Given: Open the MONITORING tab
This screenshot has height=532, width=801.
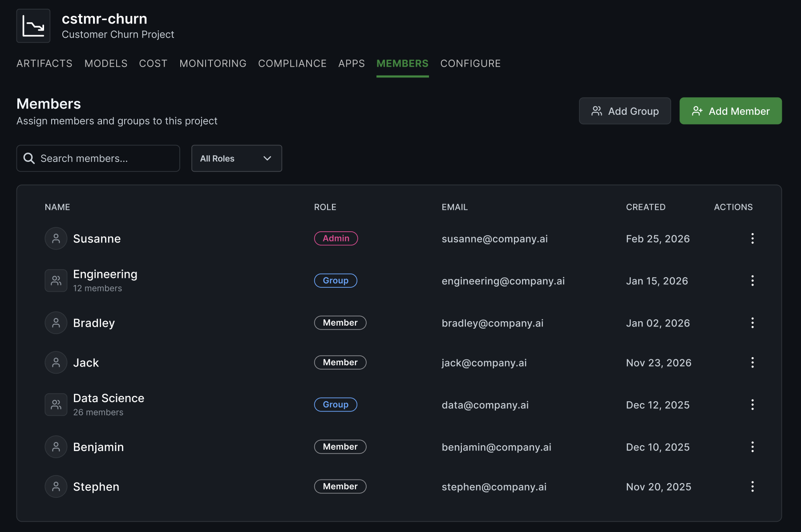Looking at the screenshot, I should coord(213,63).
